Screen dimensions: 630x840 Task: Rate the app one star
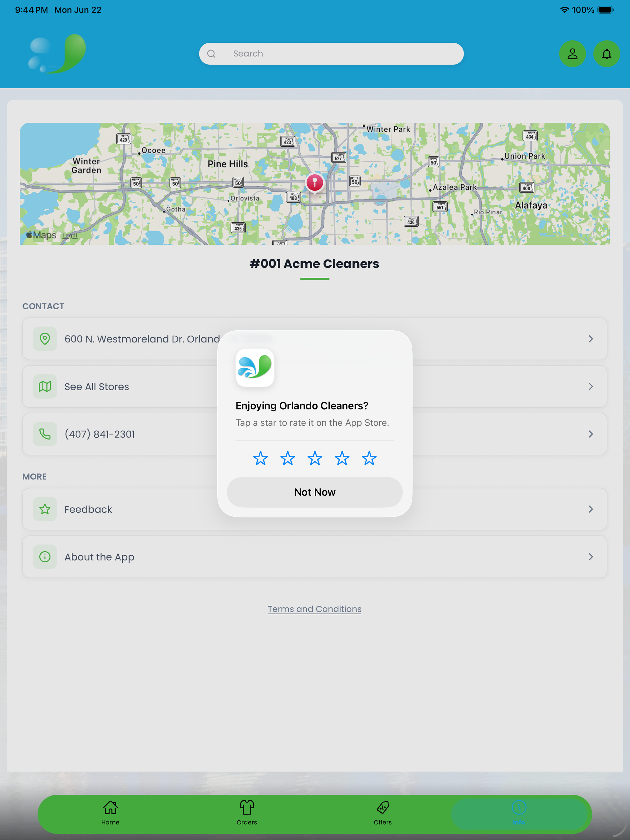260,458
